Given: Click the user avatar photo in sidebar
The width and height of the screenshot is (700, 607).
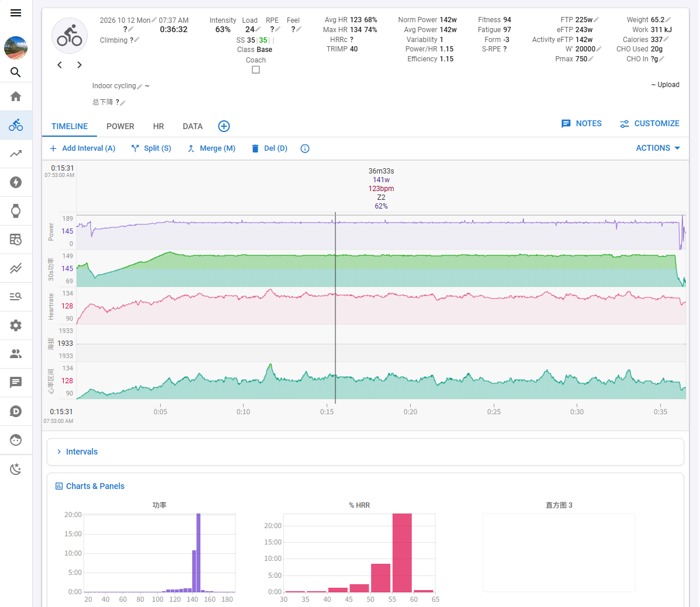Looking at the screenshot, I should 16,48.
